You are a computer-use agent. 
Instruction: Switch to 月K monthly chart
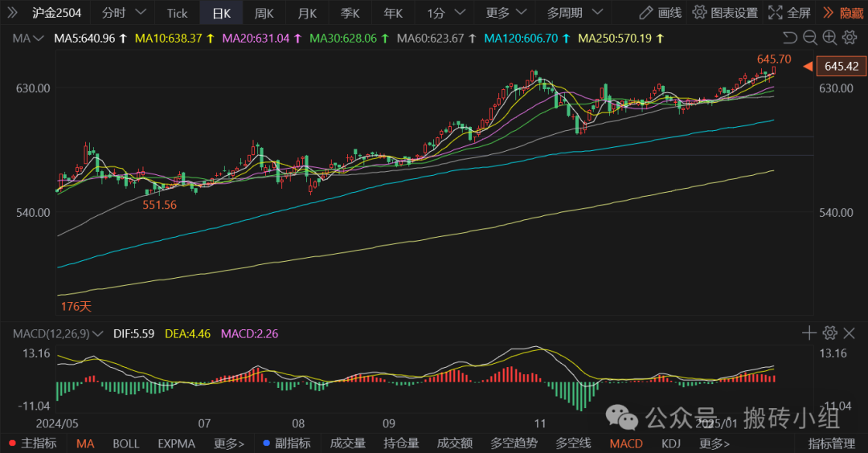tap(307, 14)
